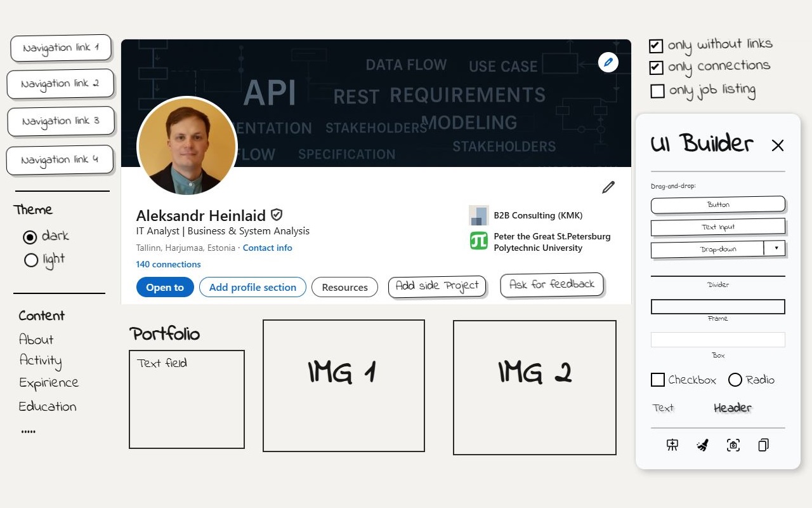Open the Contact info link

267,248
